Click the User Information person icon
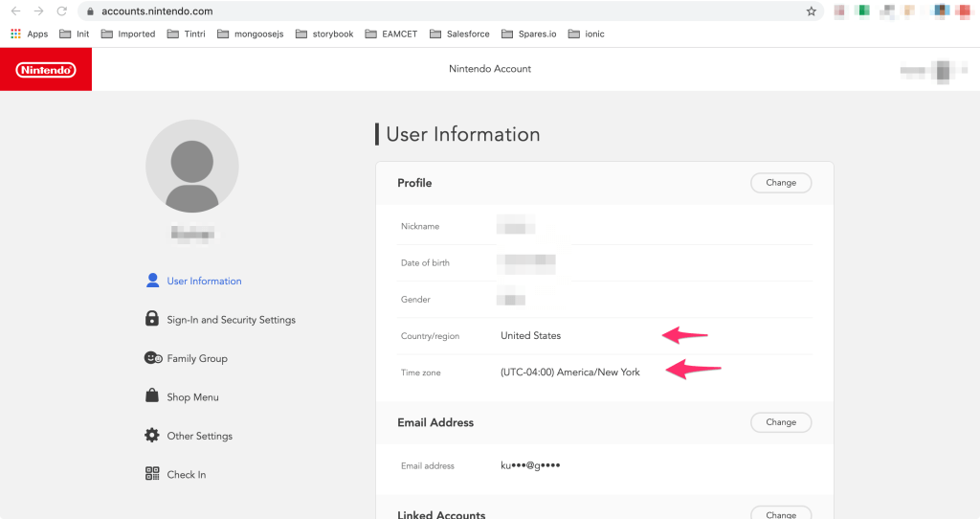The width and height of the screenshot is (980, 519). coord(152,281)
